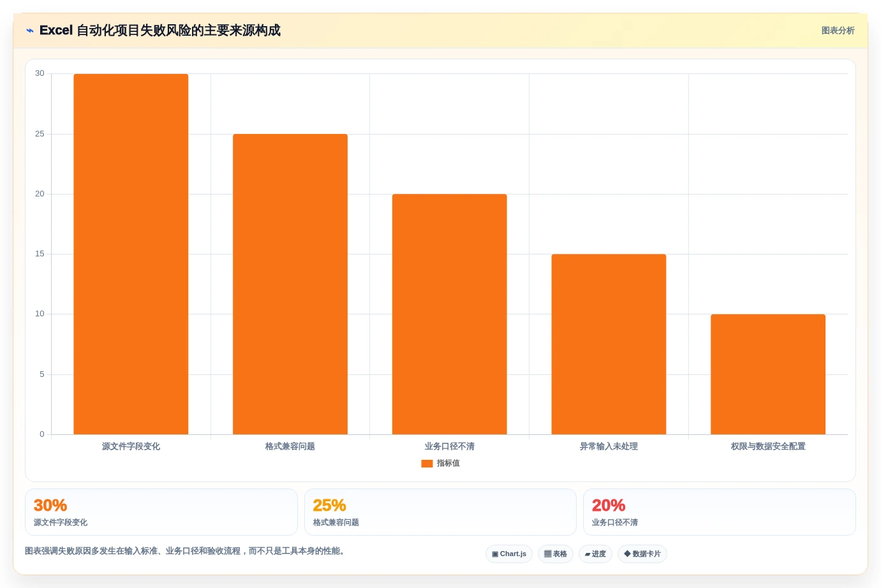This screenshot has height=588, width=881.
Task: Click the blue lightning icon beside the title
Action: (29, 31)
